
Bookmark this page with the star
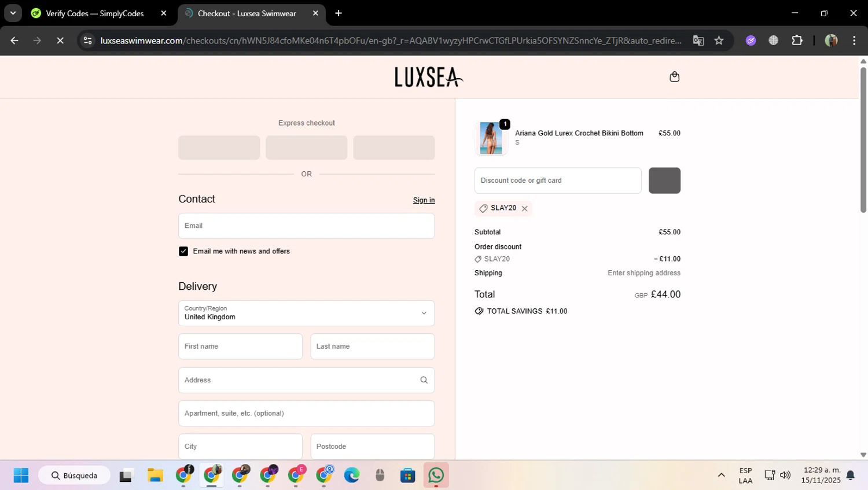pos(719,40)
